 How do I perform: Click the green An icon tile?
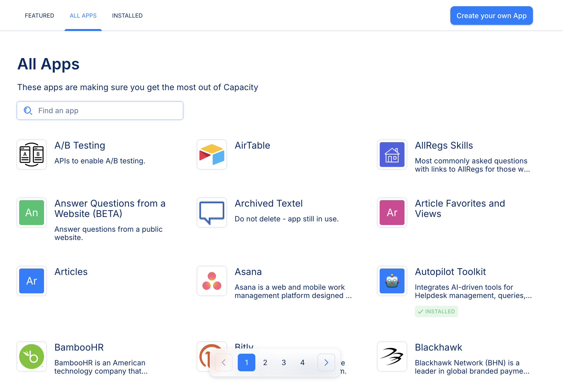pos(32,213)
